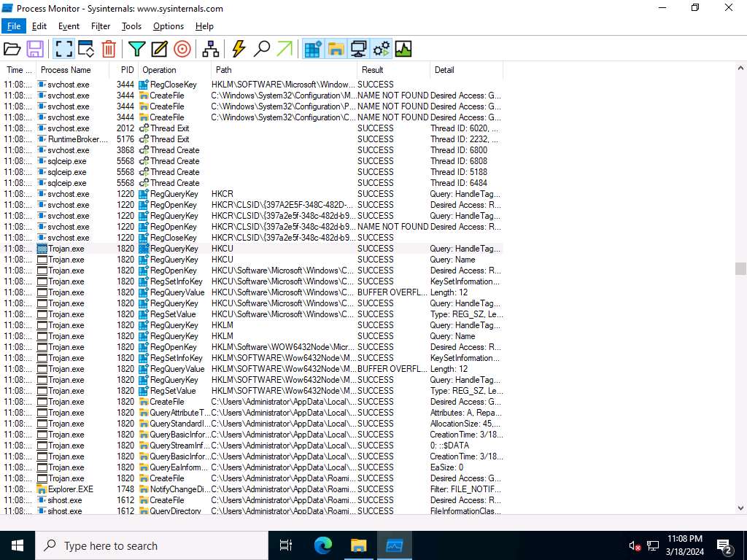The image size is (747, 560).
Task: Click the lightning bolt Event Properties icon
Action: coord(239,49)
